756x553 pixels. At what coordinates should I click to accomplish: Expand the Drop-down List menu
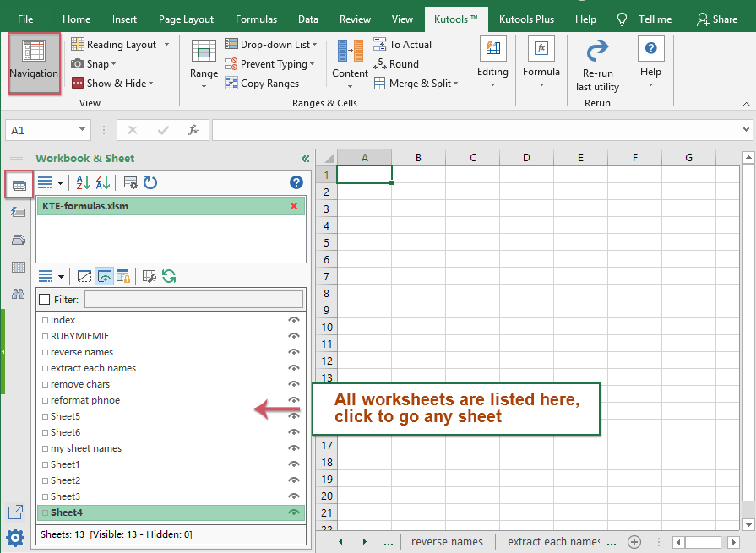tap(271, 45)
